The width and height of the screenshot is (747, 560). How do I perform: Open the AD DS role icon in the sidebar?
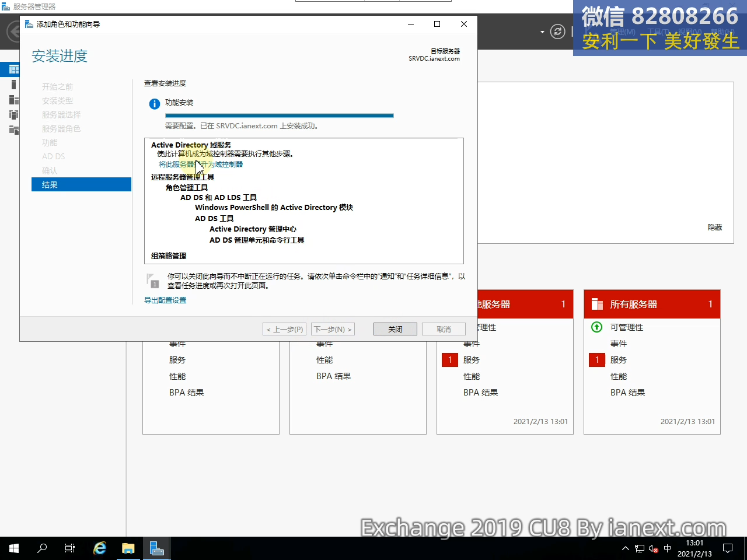pos(14,114)
